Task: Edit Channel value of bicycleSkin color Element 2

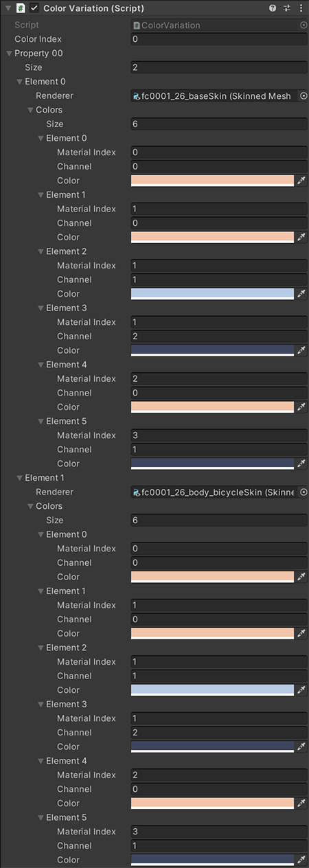Action: click(x=219, y=676)
